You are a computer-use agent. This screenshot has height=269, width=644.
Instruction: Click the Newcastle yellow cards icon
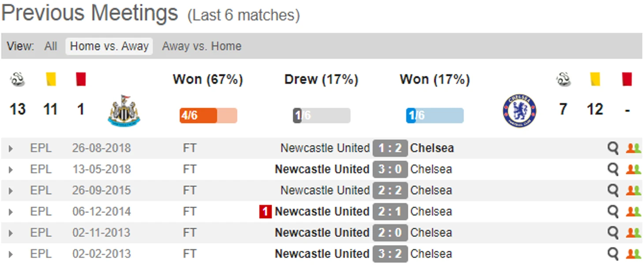[x=51, y=80]
